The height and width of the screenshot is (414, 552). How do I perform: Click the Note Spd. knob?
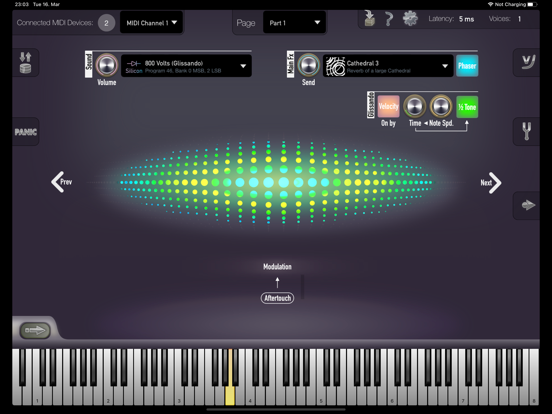tap(441, 106)
